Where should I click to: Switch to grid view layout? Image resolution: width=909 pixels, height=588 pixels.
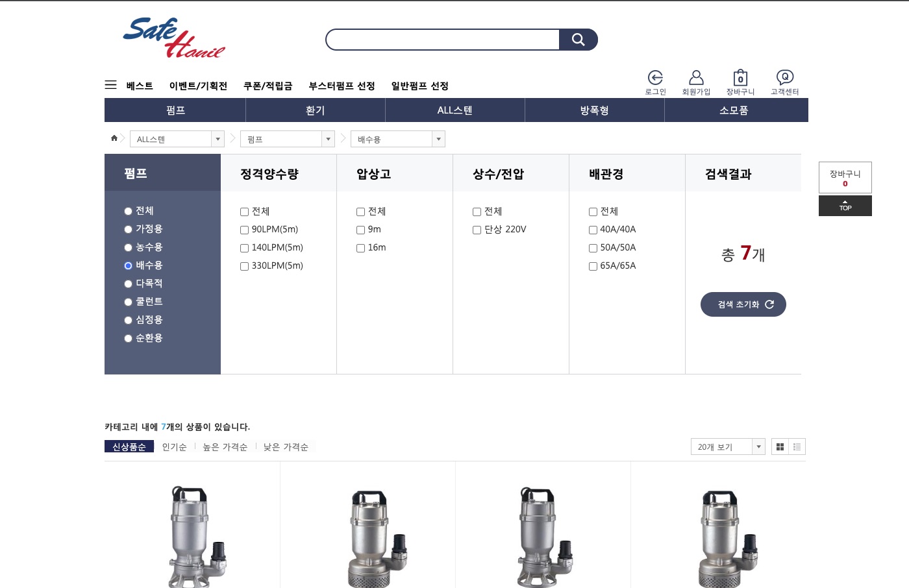point(780,447)
